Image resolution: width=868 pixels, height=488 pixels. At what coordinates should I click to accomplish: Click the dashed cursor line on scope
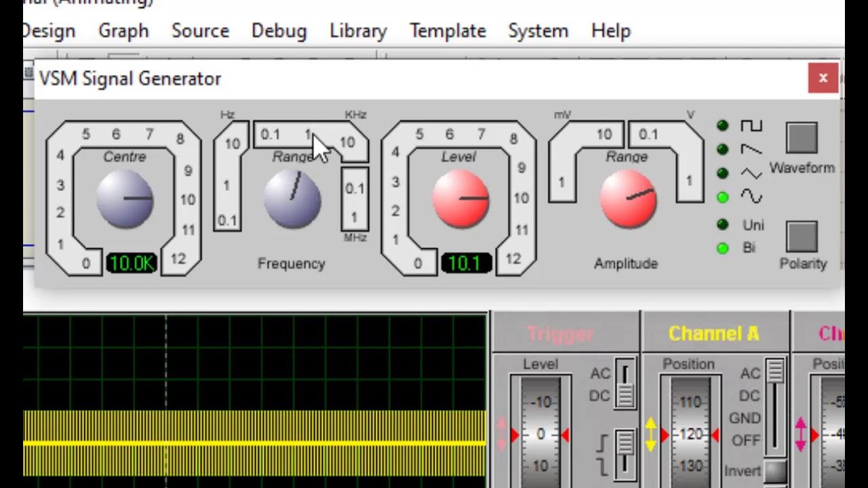pyautogui.click(x=166, y=400)
